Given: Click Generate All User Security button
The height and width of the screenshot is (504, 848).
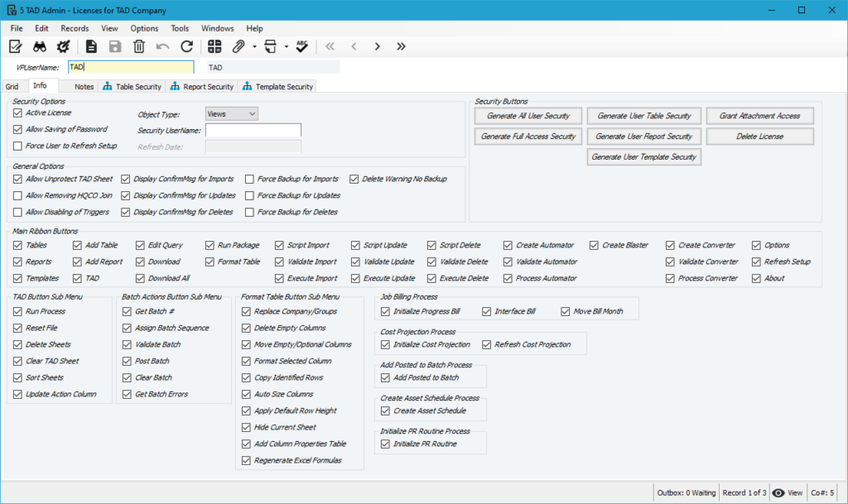Looking at the screenshot, I should [x=528, y=116].
